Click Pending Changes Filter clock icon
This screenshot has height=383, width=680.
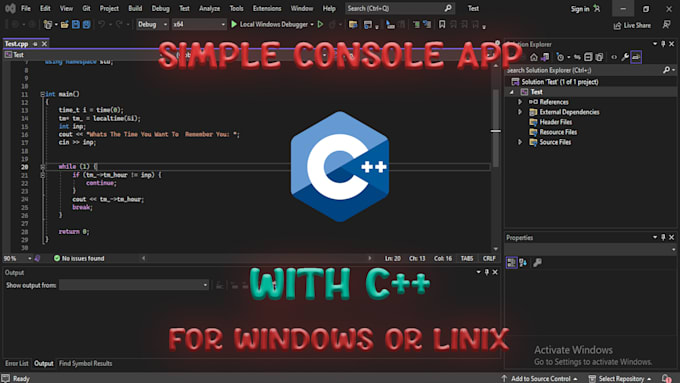pos(560,57)
